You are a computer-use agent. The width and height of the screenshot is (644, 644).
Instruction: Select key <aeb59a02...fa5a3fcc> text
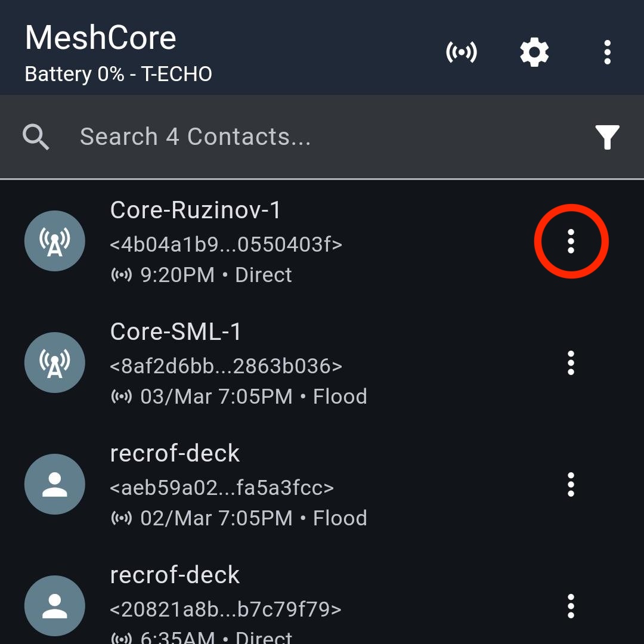pyautogui.click(x=222, y=488)
